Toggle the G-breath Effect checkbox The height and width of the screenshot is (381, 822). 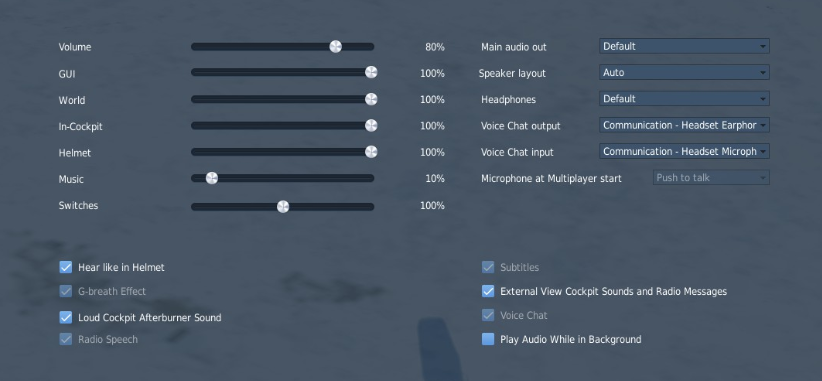(66, 291)
